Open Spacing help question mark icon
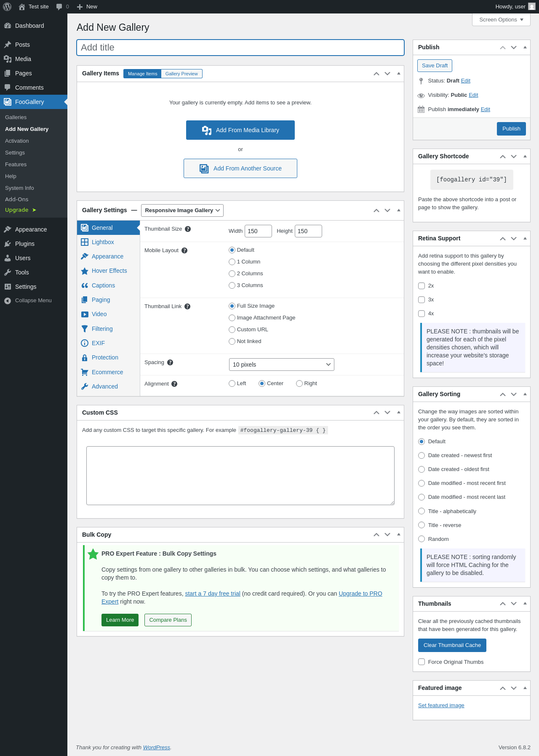The height and width of the screenshot is (756, 539). tap(170, 362)
